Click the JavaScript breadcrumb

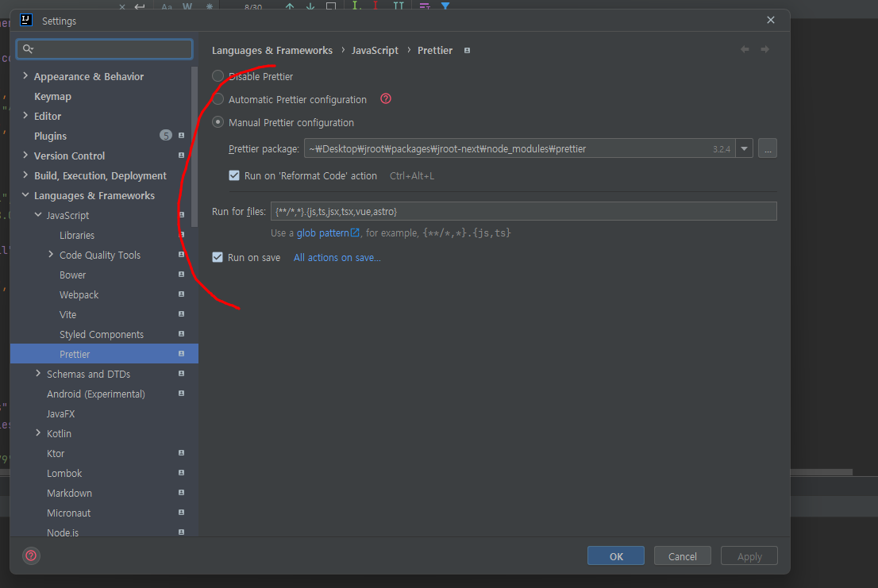click(375, 50)
